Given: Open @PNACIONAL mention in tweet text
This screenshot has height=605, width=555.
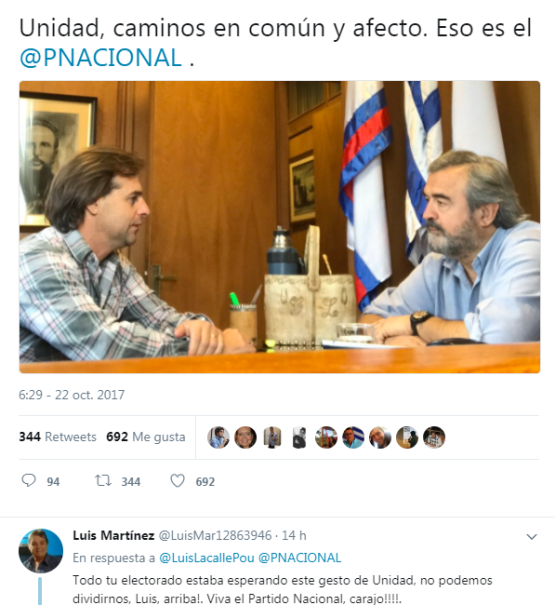Looking at the screenshot, I should 101,58.
